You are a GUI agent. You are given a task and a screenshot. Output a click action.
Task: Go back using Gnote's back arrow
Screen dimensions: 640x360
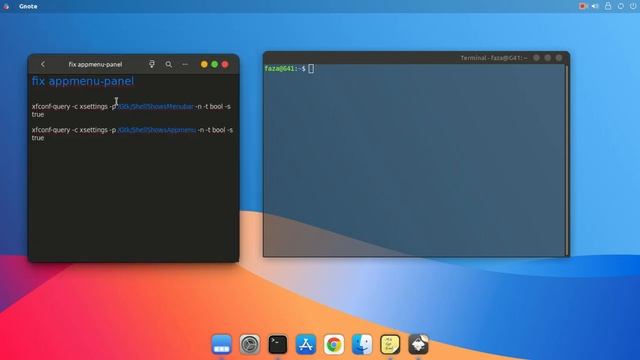(43, 64)
